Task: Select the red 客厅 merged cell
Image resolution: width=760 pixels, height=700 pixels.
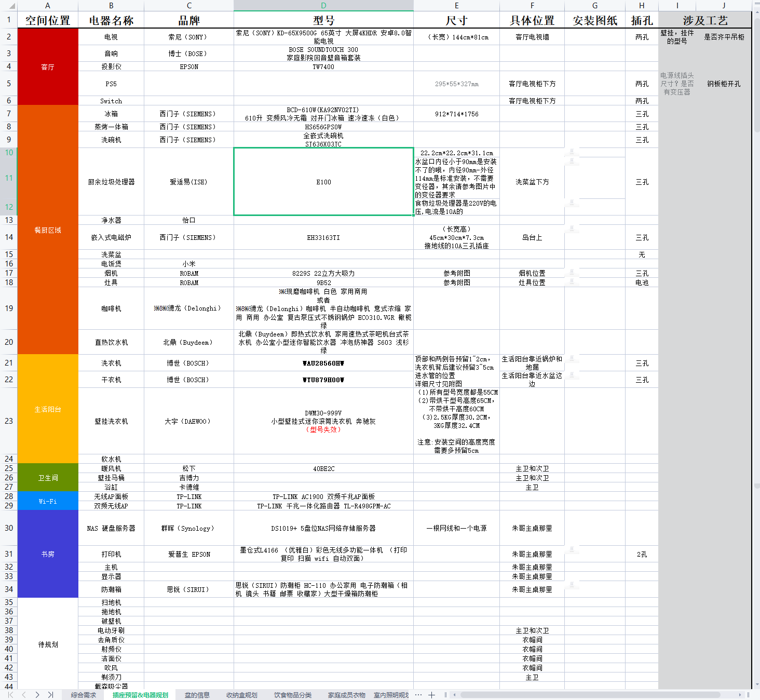Action: point(48,67)
